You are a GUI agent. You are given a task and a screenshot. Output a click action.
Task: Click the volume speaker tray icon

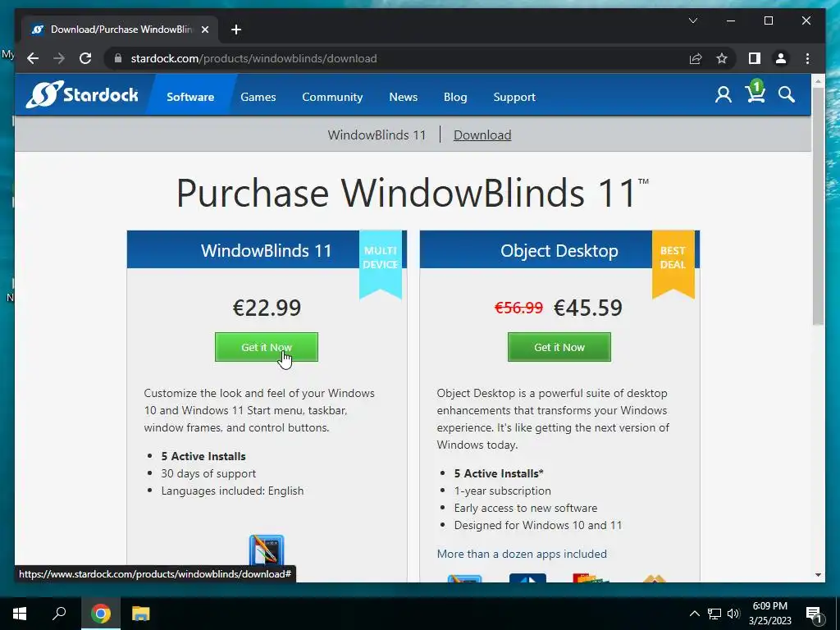click(733, 614)
